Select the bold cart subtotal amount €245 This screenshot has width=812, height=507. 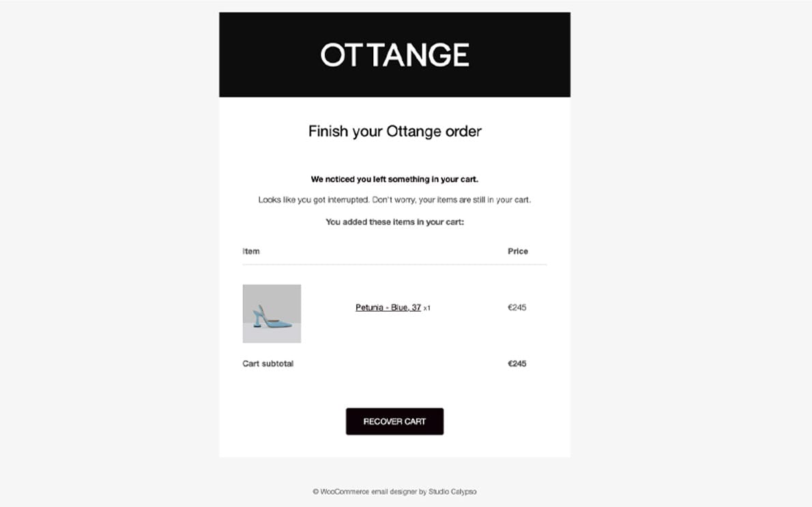coord(517,364)
